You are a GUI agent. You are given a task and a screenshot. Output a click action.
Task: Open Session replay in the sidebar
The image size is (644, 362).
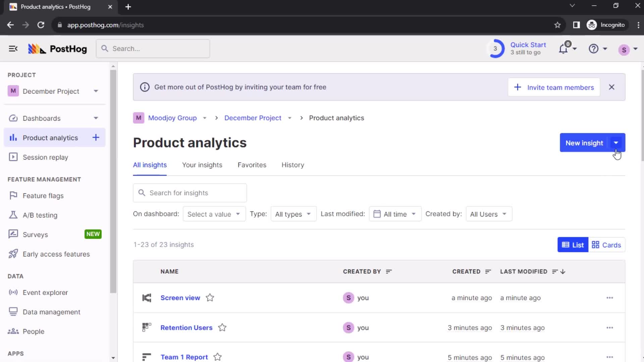point(54,157)
